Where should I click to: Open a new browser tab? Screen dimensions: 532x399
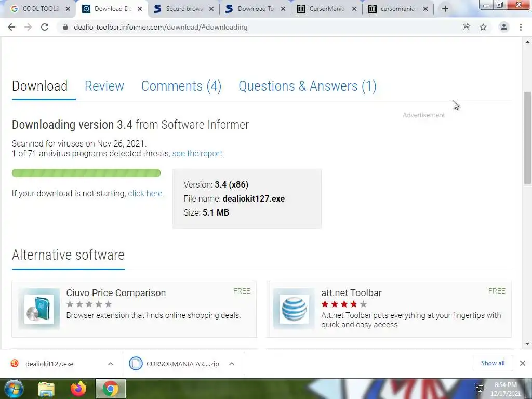445,9
